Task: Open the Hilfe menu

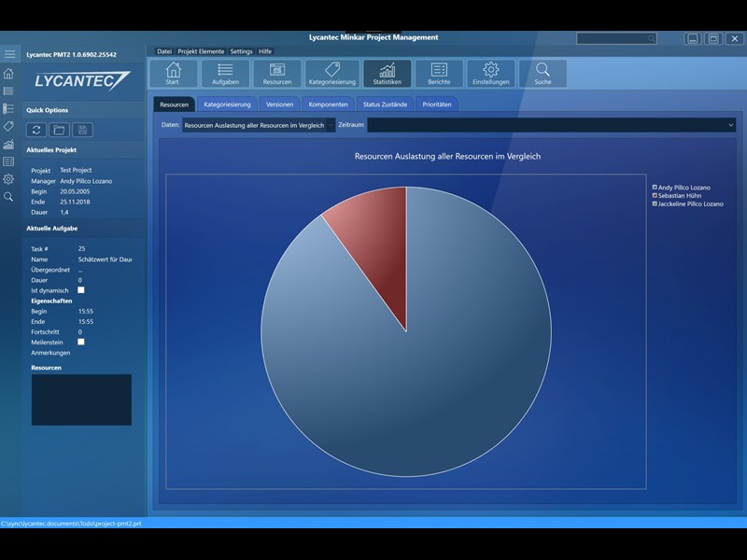Action: point(265,51)
